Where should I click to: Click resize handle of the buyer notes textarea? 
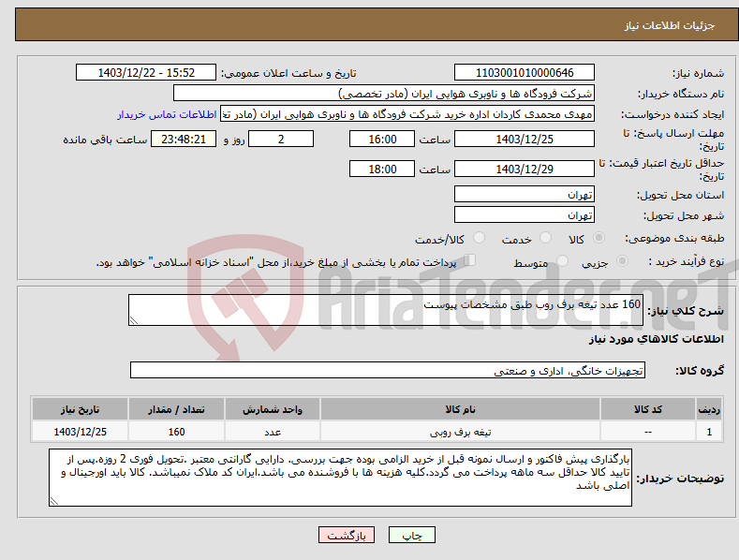tap(53, 502)
